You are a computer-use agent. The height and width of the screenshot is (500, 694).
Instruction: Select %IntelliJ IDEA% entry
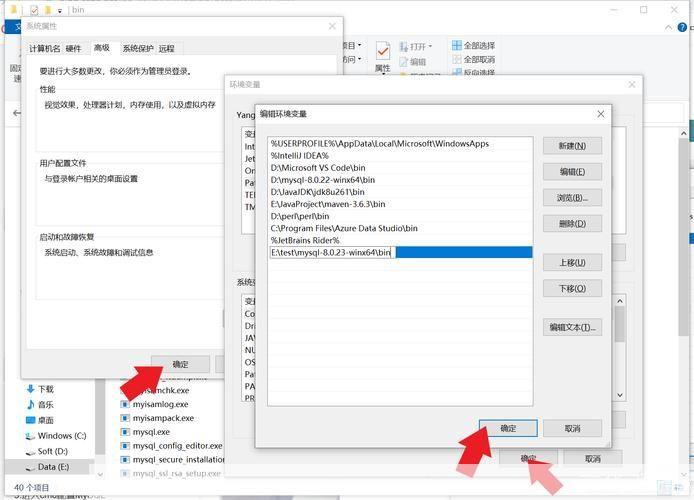[x=400, y=156]
